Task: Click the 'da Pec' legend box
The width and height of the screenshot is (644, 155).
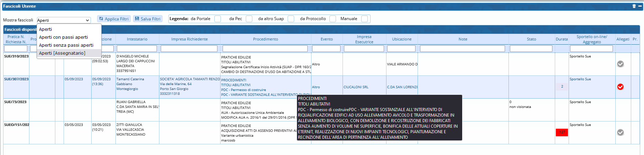Action: click(x=249, y=19)
